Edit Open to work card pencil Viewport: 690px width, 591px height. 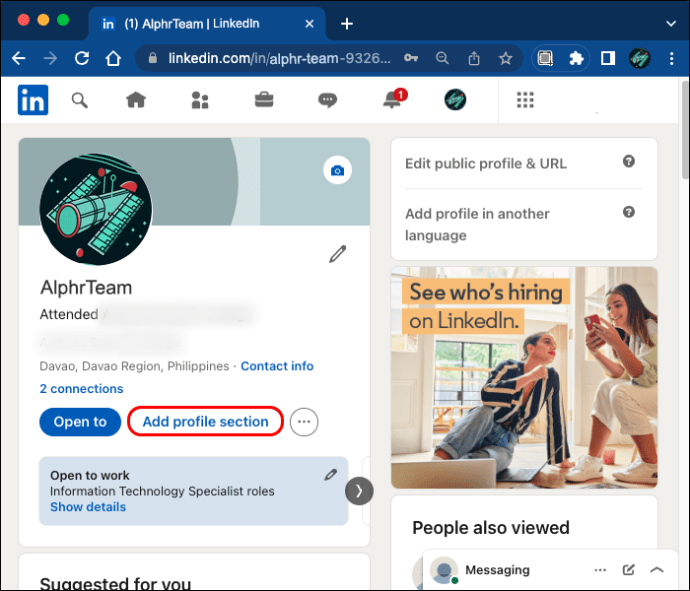331,475
